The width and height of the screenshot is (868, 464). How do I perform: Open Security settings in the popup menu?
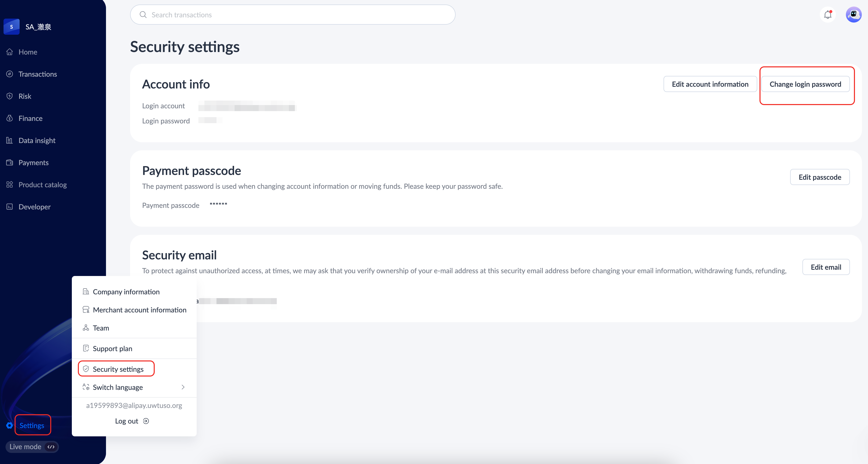point(118,369)
